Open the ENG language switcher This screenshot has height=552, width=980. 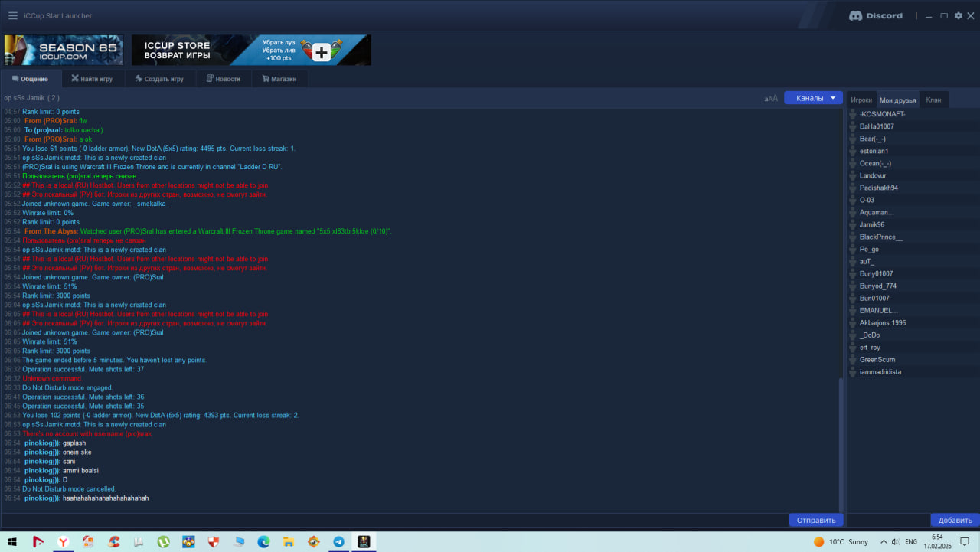[x=911, y=541]
